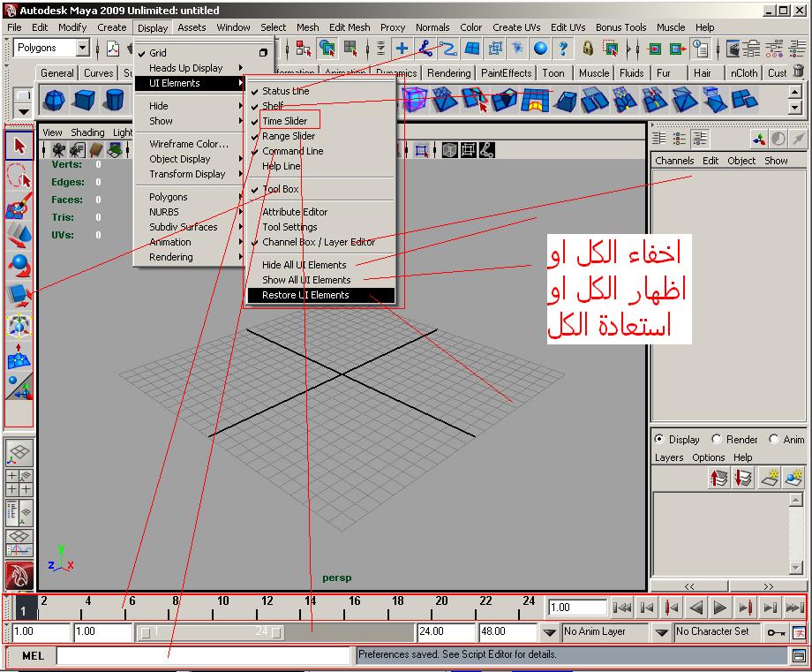Go to start of playback range
The height and width of the screenshot is (672, 812).
622,608
